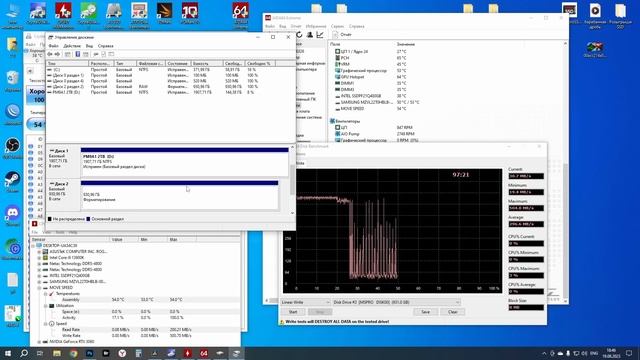
Task: Click Help icon in Disk Management toolbar
Action: coord(78,54)
